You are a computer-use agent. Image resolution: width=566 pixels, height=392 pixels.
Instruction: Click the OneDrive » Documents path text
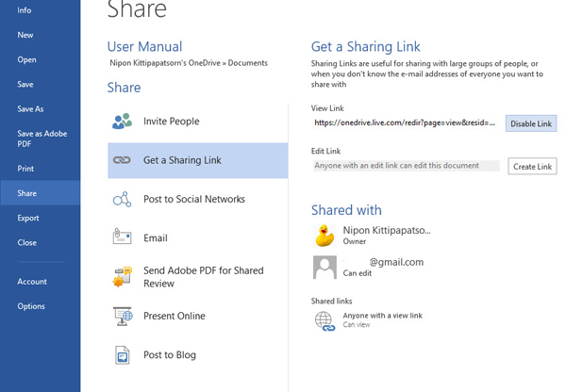(189, 63)
